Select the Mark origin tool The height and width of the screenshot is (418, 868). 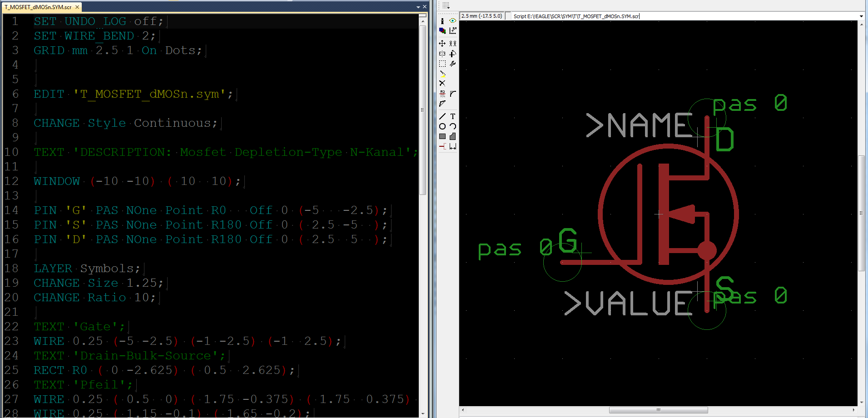coord(453,31)
